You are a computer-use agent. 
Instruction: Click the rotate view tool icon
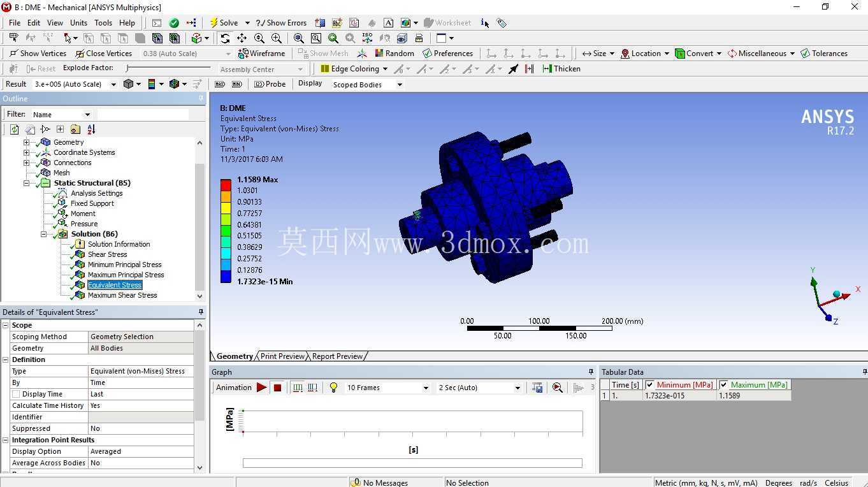point(225,38)
